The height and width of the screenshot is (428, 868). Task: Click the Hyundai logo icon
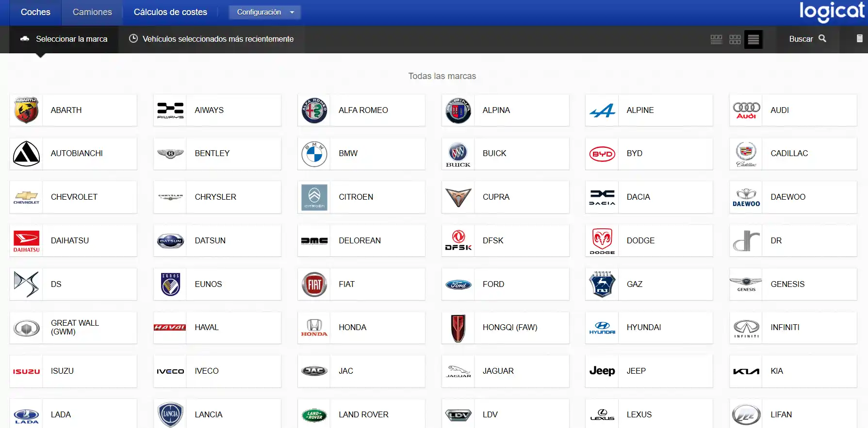pos(602,328)
